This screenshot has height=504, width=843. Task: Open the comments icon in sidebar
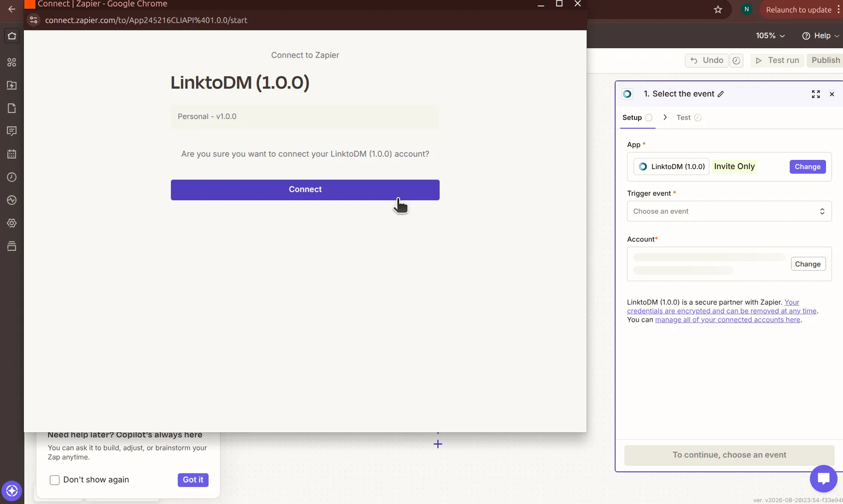pyautogui.click(x=12, y=131)
